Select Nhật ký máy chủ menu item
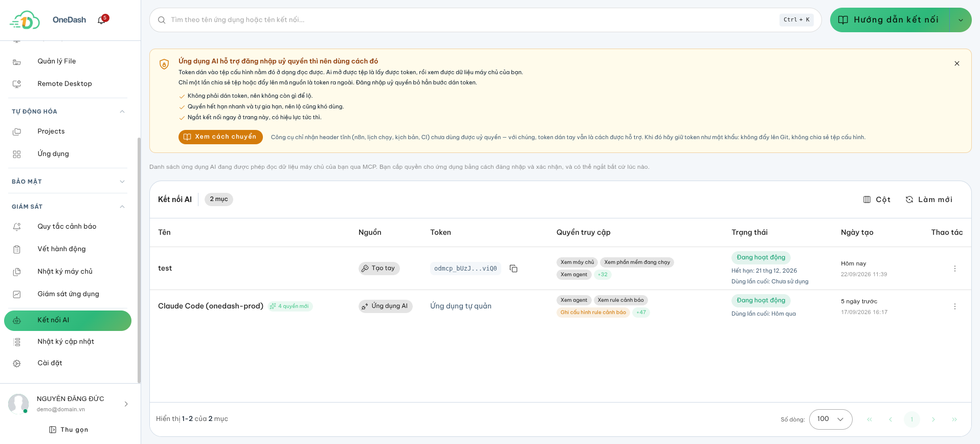This screenshot has width=980, height=444. (x=65, y=272)
